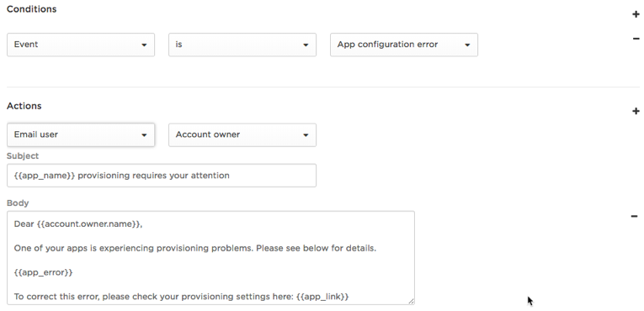The width and height of the screenshot is (644, 311).
Task: Remove the Event condition with minus icon
Action: point(636,39)
